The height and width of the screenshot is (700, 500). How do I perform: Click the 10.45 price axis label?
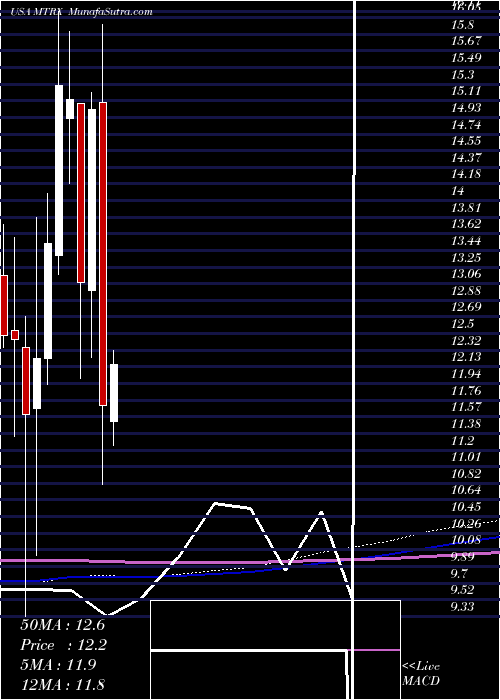point(466,507)
